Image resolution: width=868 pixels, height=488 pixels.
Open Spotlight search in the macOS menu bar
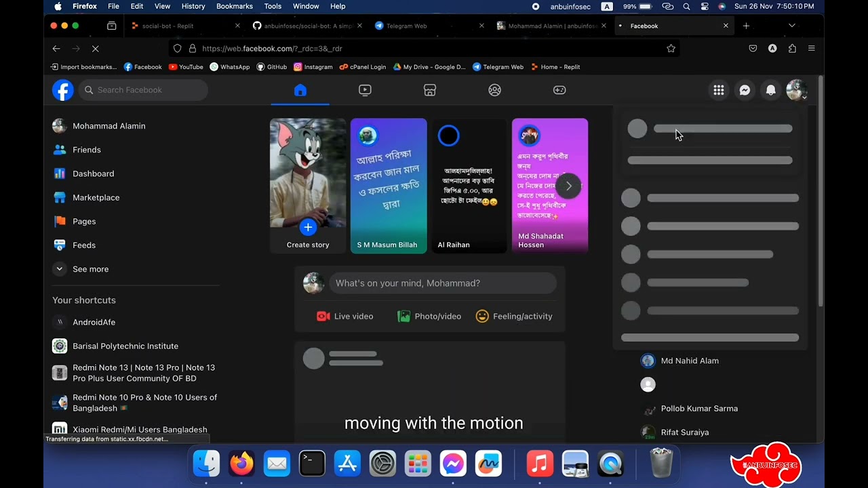point(686,6)
